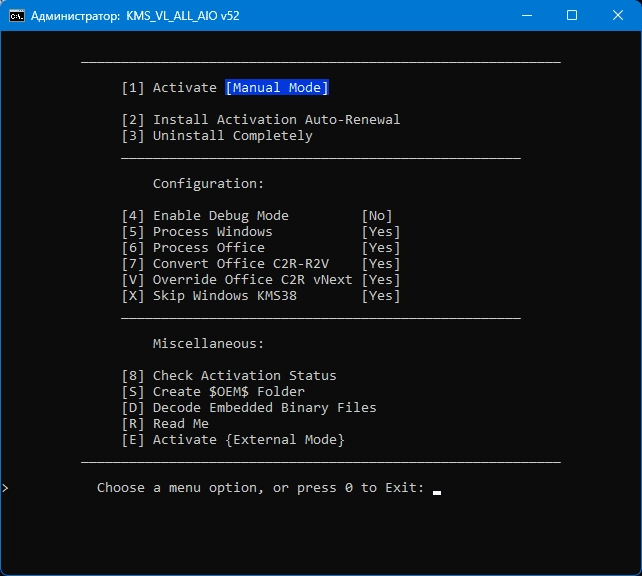Click '[4] Enable Debug Mode' option
Screen dimensions: 642x576
(205, 215)
